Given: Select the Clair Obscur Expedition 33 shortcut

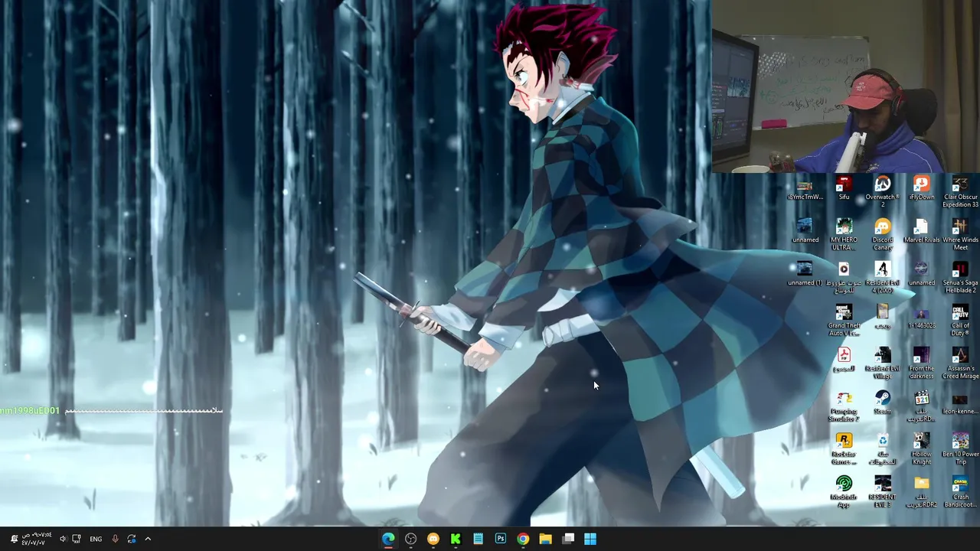Looking at the screenshot, I should point(960,191).
